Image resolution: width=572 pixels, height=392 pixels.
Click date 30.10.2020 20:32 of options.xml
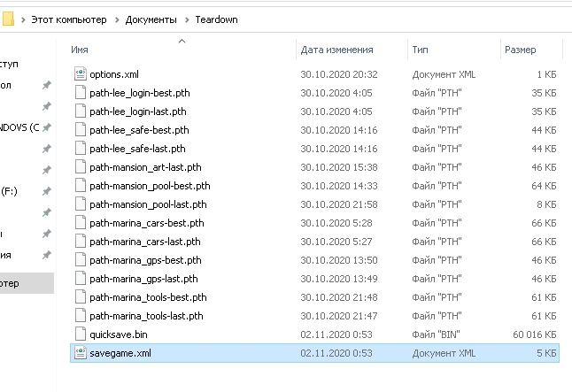(339, 74)
